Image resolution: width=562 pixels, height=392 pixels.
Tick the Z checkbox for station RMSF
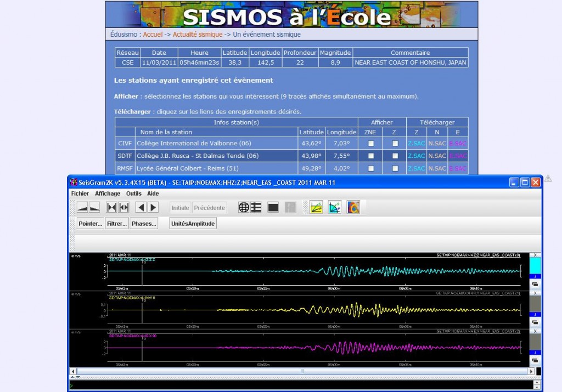(395, 168)
